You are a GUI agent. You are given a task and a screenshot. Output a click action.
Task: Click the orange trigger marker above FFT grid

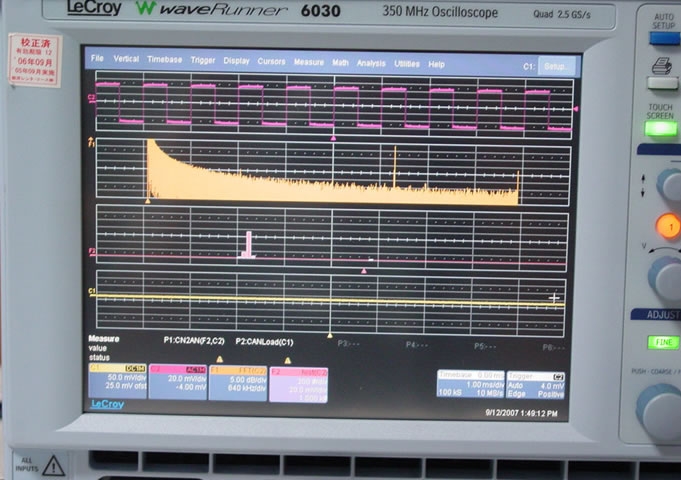pyautogui.click(x=333, y=136)
